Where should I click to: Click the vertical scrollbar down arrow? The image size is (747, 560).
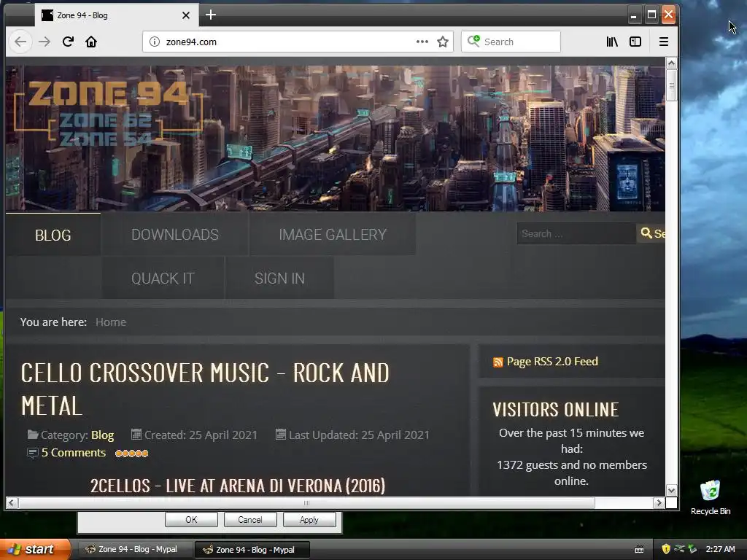coord(672,491)
